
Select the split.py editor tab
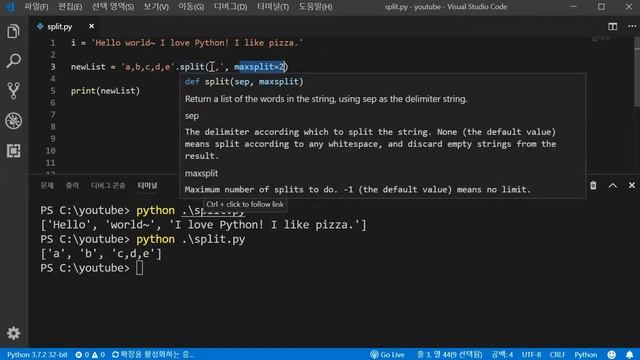tap(60, 27)
